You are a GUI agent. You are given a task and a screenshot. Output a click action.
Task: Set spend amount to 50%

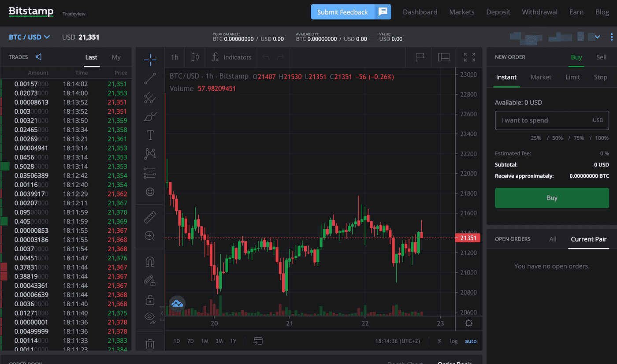pyautogui.click(x=558, y=138)
